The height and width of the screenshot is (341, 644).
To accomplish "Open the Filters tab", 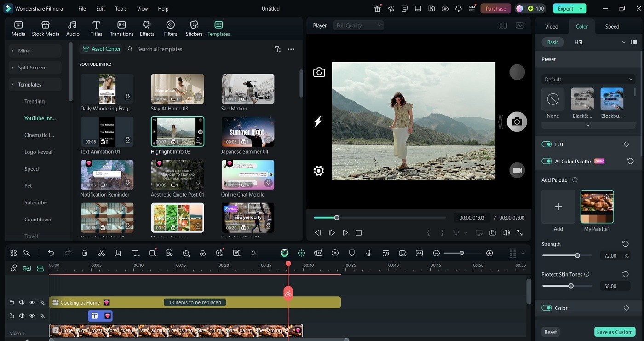I will pyautogui.click(x=171, y=29).
